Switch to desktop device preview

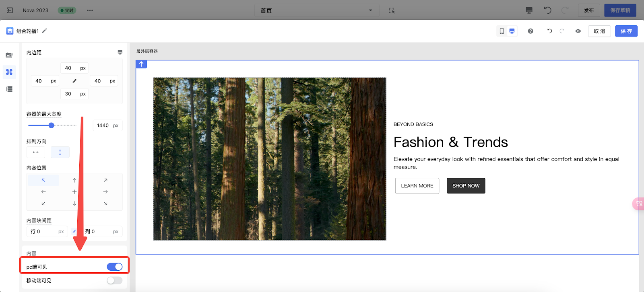512,31
